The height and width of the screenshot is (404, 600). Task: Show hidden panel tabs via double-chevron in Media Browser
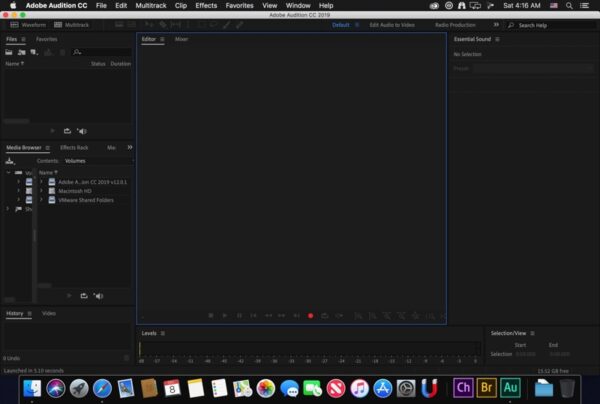[x=130, y=147]
